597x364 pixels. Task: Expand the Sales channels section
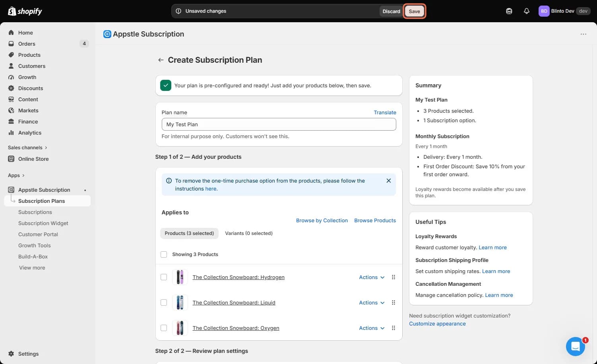point(27,147)
